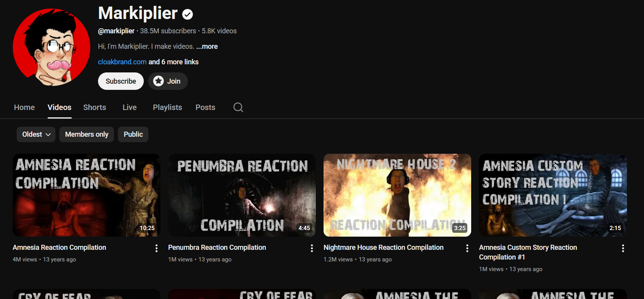The width and height of the screenshot is (644, 299).
Task: Click the channel search magnifier icon
Action: (x=238, y=107)
